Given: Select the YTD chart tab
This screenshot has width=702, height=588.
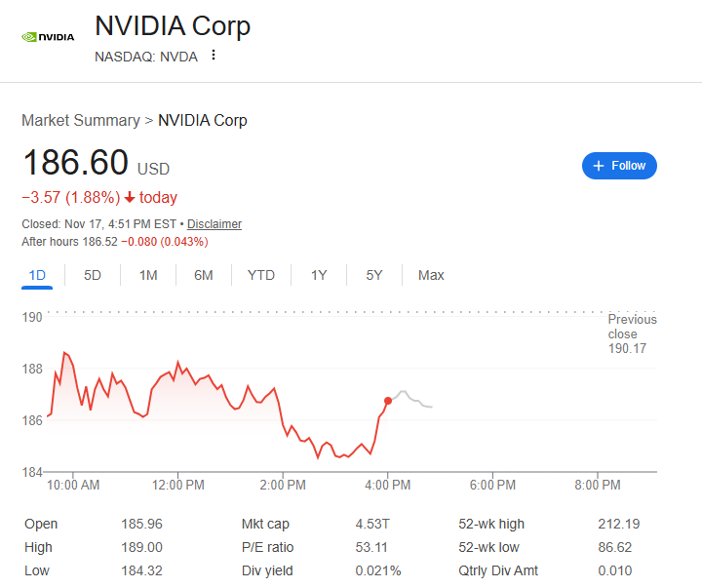Looking at the screenshot, I should click(x=261, y=275).
